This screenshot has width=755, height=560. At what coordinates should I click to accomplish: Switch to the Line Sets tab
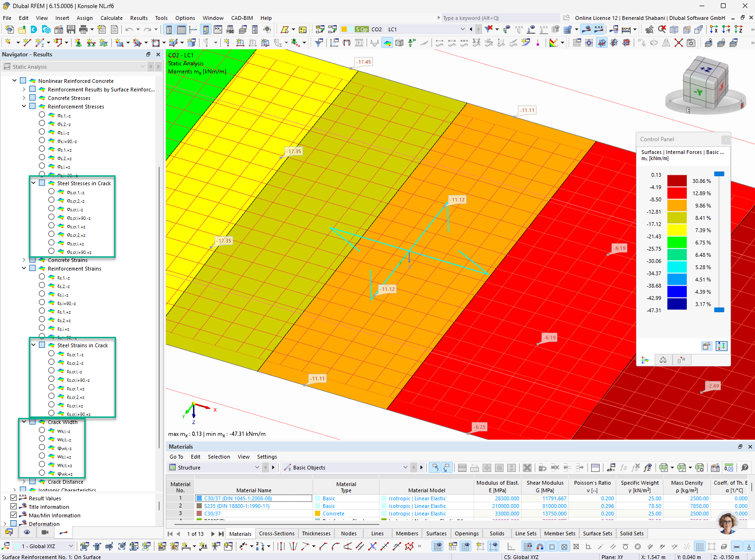pyautogui.click(x=526, y=533)
